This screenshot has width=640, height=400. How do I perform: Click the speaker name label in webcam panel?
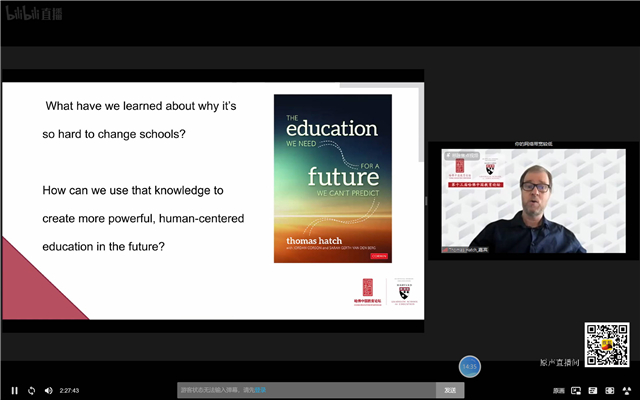(x=465, y=249)
